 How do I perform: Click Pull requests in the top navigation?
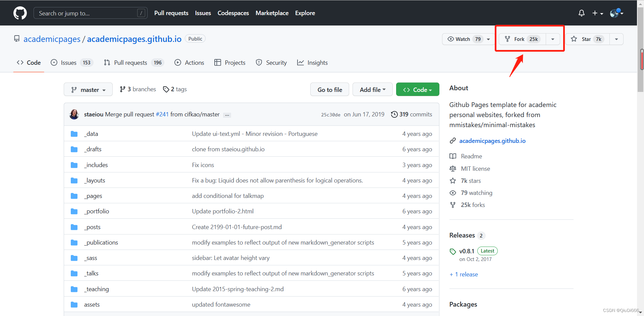tap(171, 13)
